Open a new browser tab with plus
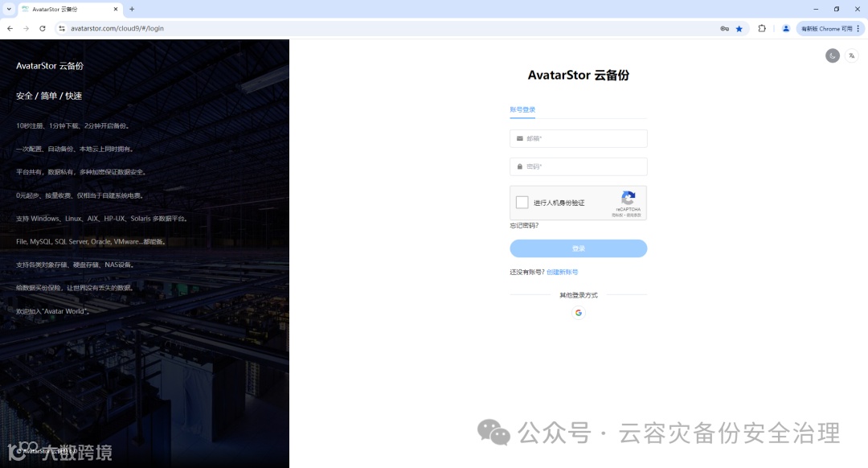Viewport: 868px width, 468px height. coord(132,9)
